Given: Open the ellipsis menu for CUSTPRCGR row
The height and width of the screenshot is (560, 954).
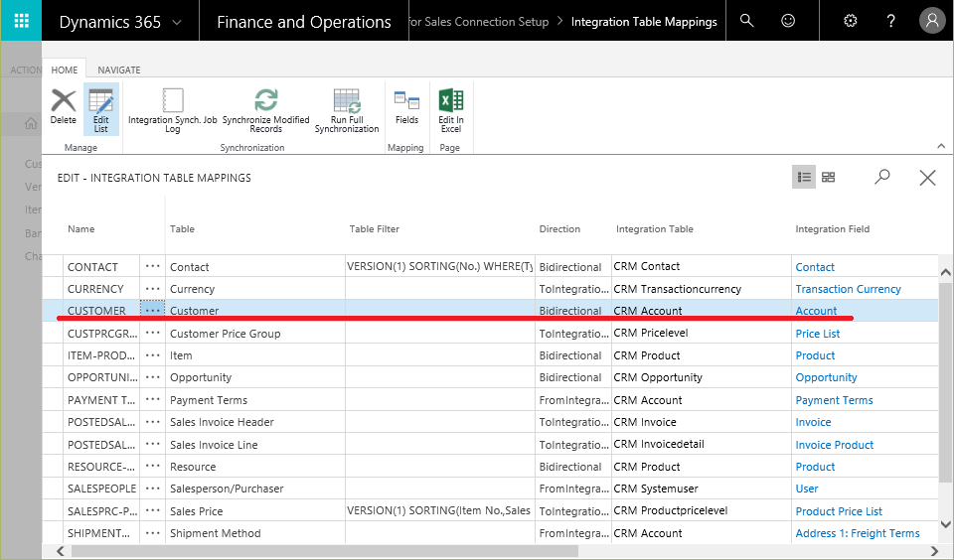Looking at the screenshot, I should pyautogui.click(x=153, y=333).
